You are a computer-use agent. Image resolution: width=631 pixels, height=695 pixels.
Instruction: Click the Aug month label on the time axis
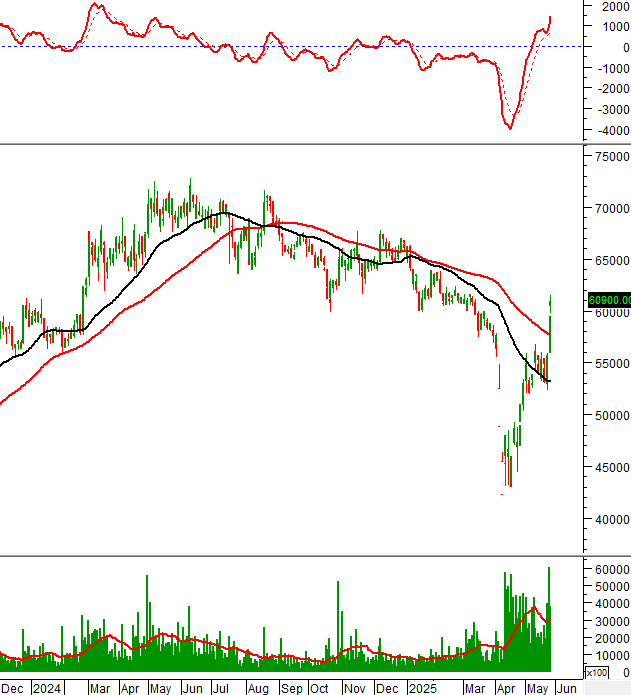[x=258, y=688]
